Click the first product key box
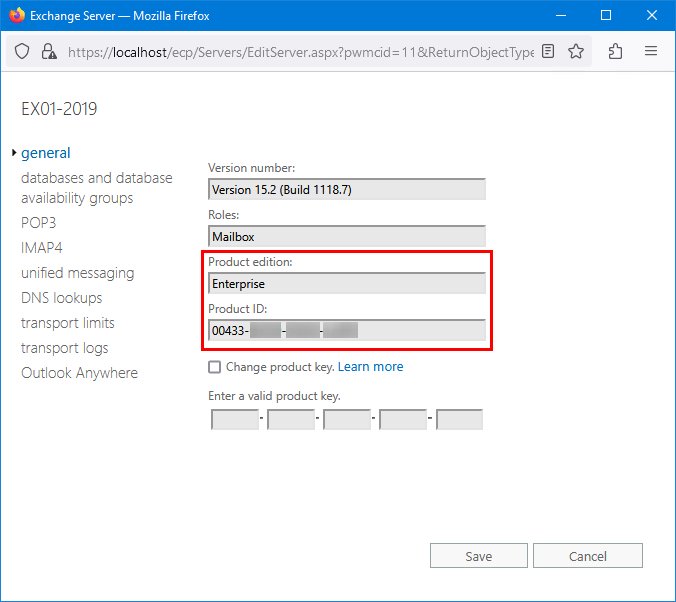The height and width of the screenshot is (602, 676). point(235,419)
